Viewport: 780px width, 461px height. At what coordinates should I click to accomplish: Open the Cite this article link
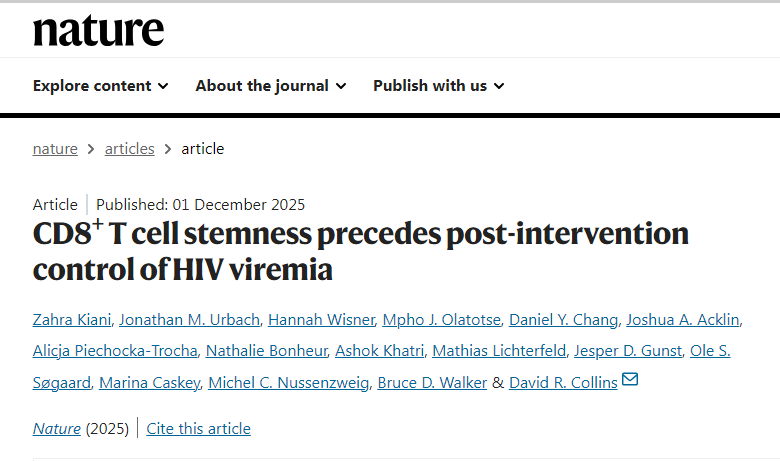point(198,429)
